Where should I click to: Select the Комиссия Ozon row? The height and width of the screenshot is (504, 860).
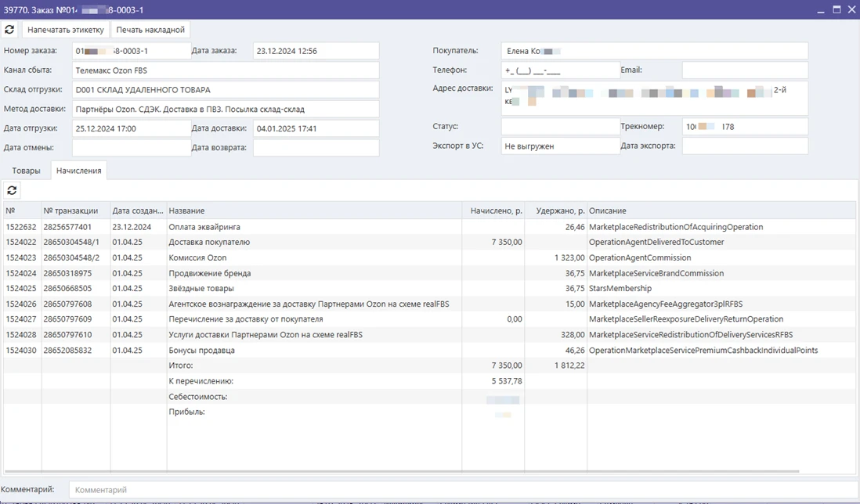pos(235,257)
